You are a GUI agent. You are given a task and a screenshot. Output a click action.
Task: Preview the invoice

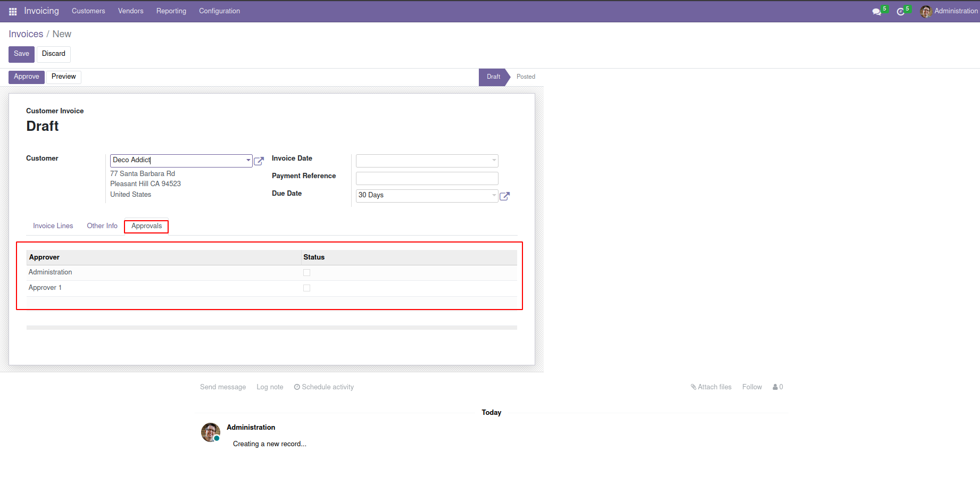point(64,77)
